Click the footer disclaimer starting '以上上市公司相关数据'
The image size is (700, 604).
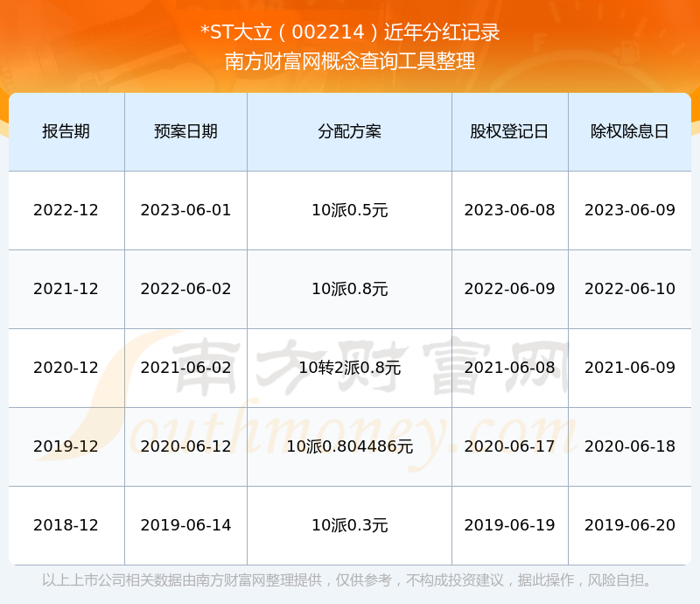coord(346,580)
